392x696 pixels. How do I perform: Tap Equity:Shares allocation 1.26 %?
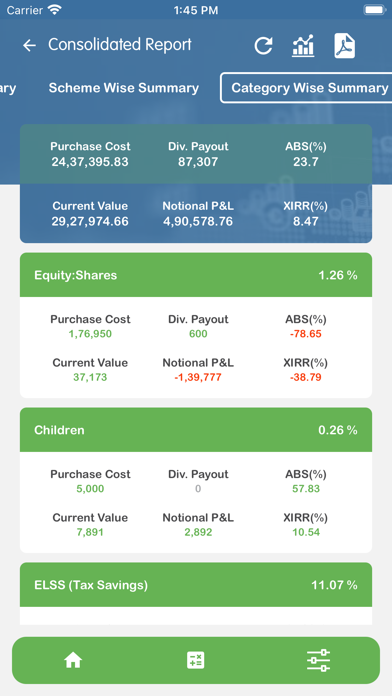click(338, 275)
